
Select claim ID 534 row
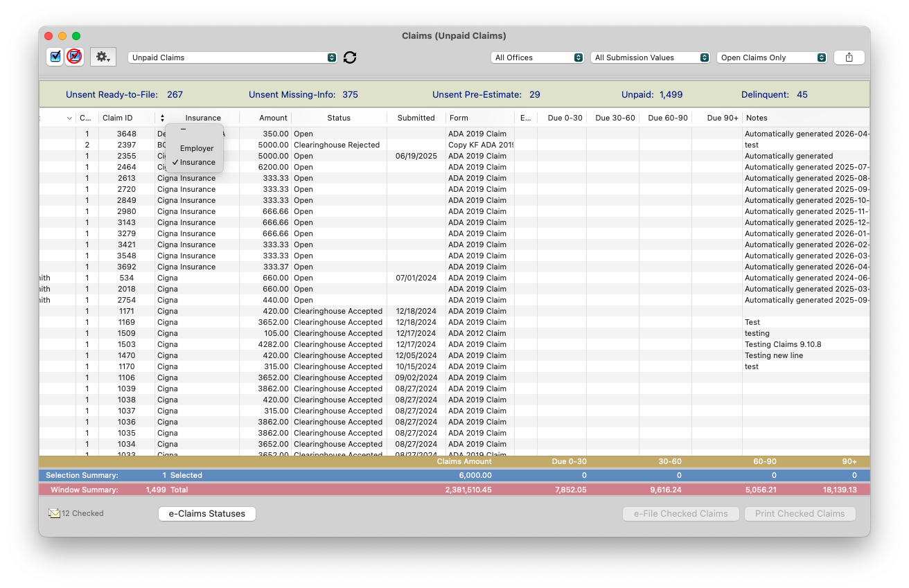click(x=454, y=278)
